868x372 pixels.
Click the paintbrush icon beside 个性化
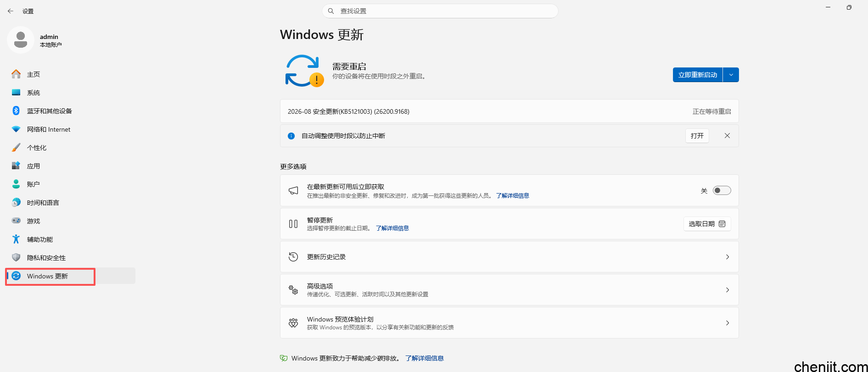(x=16, y=147)
